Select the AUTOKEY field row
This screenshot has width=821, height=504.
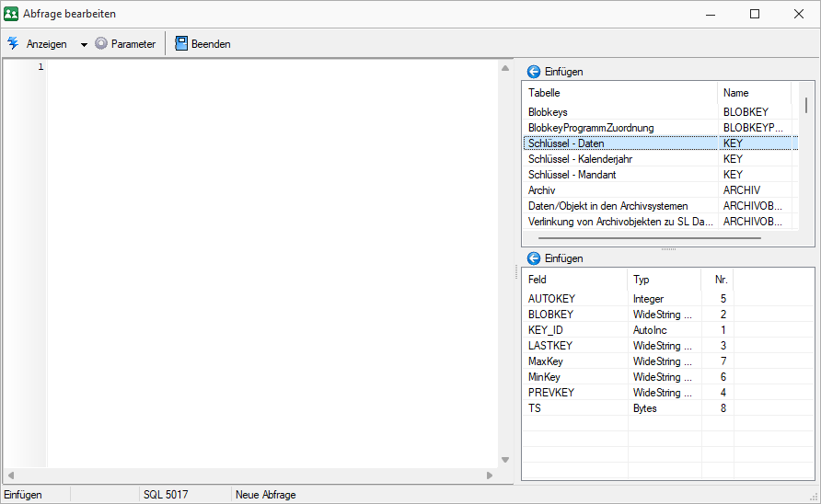click(x=574, y=299)
